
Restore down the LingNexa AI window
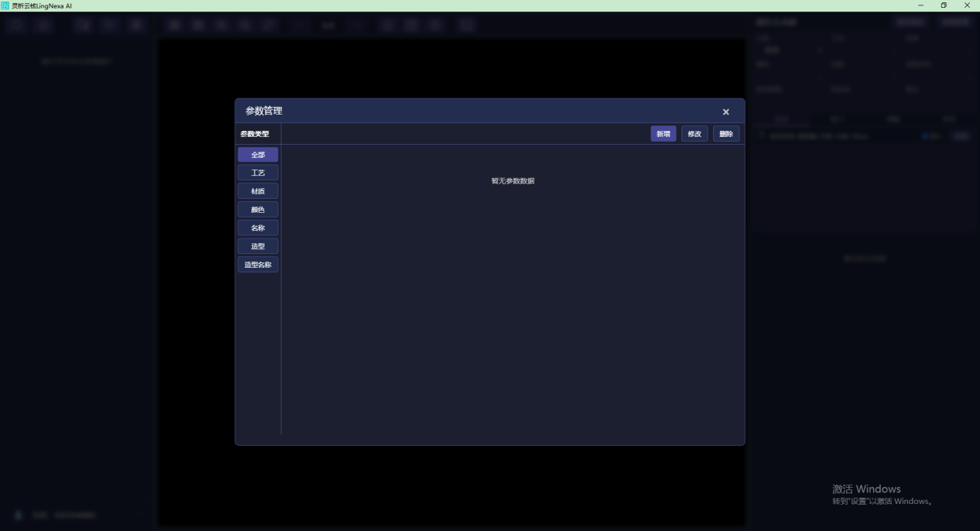click(944, 5)
